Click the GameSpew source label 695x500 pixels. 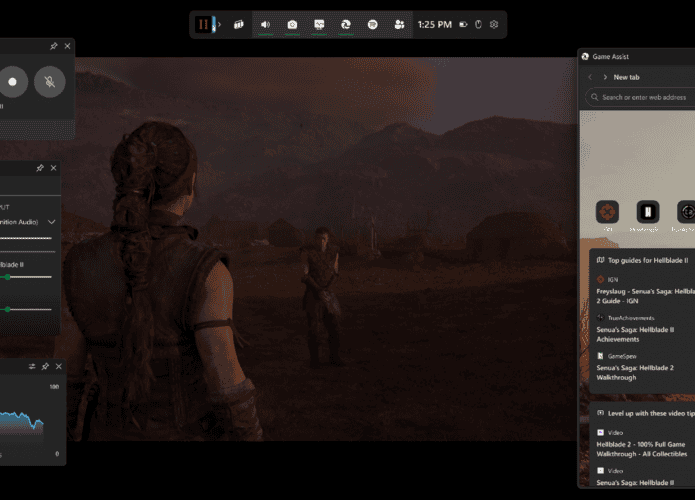(622, 356)
